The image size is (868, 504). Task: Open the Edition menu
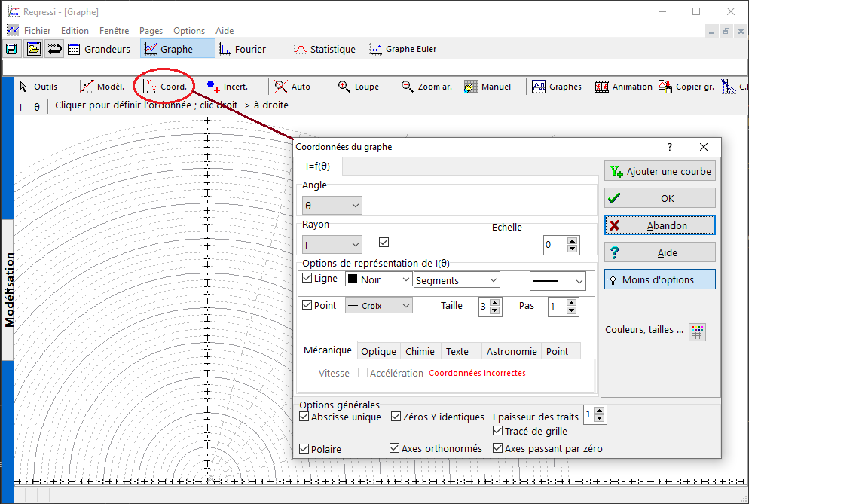point(75,31)
